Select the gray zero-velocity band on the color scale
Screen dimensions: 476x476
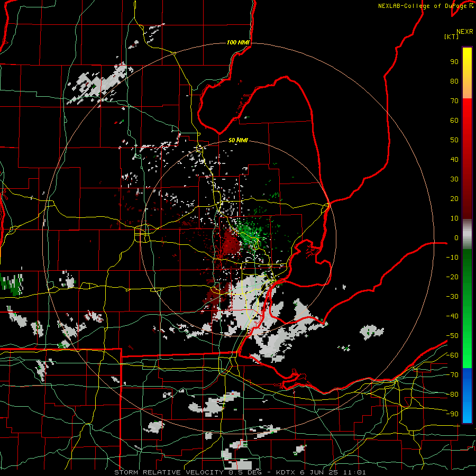[x=467, y=234]
